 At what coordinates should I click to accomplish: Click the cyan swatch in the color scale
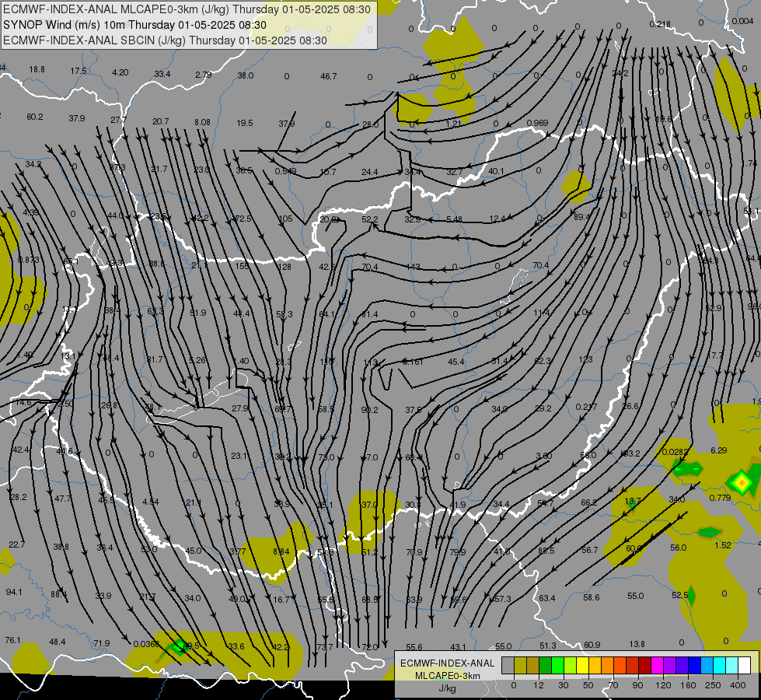[719, 666]
